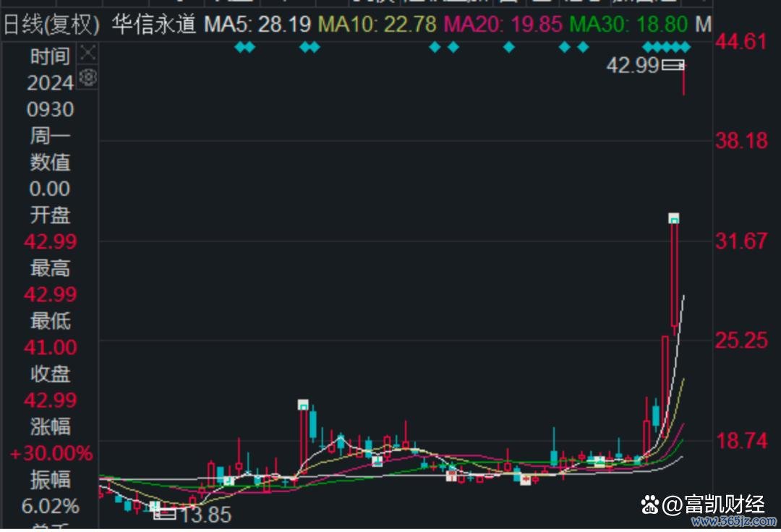Click the 时间 header in the info panel
The image size is (781, 532).
[51, 56]
